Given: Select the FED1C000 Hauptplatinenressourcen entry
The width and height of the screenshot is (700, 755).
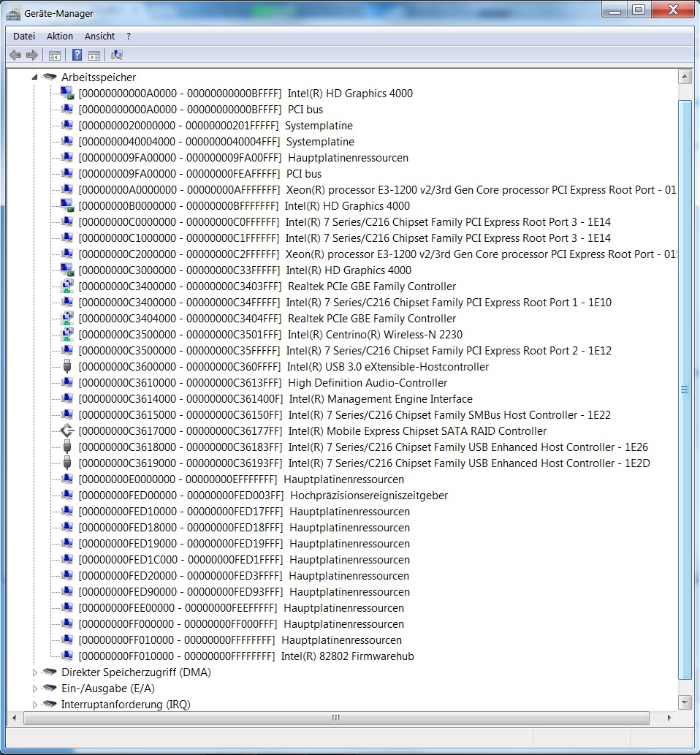Looking at the screenshot, I should coord(244,560).
